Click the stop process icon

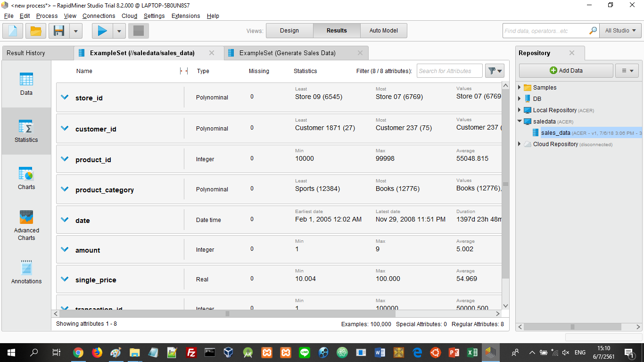[139, 31]
